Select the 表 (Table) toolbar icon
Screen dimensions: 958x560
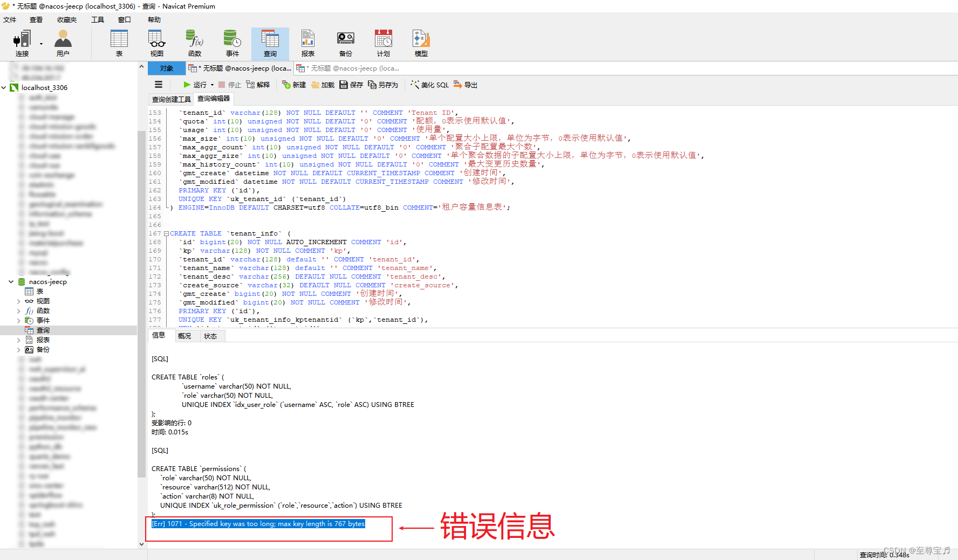(119, 43)
